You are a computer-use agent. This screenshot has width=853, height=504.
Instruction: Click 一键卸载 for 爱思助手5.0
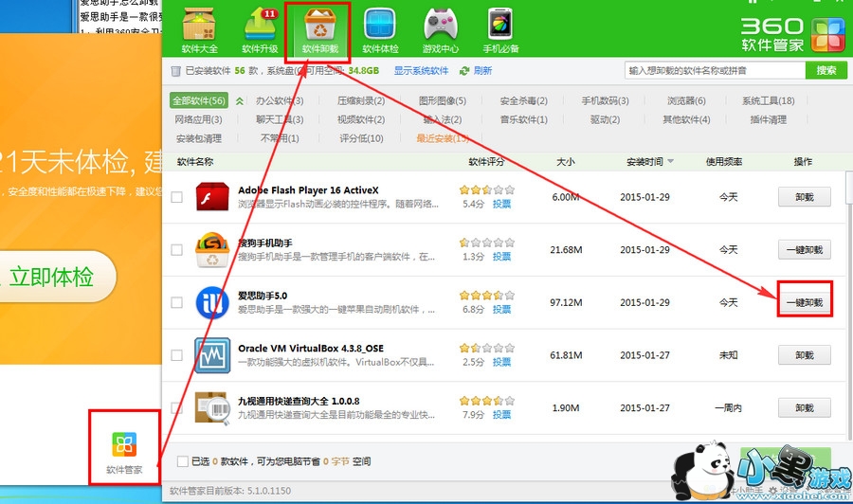805,302
